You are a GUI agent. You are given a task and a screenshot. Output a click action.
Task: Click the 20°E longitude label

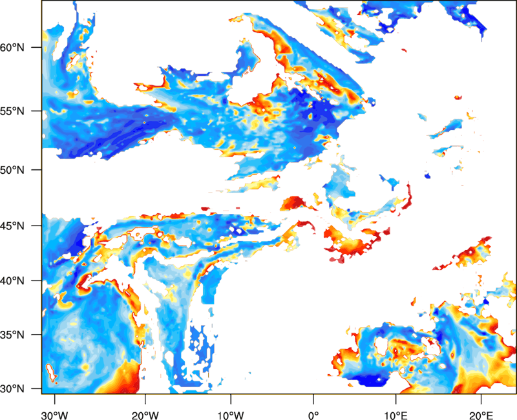(x=481, y=415)
